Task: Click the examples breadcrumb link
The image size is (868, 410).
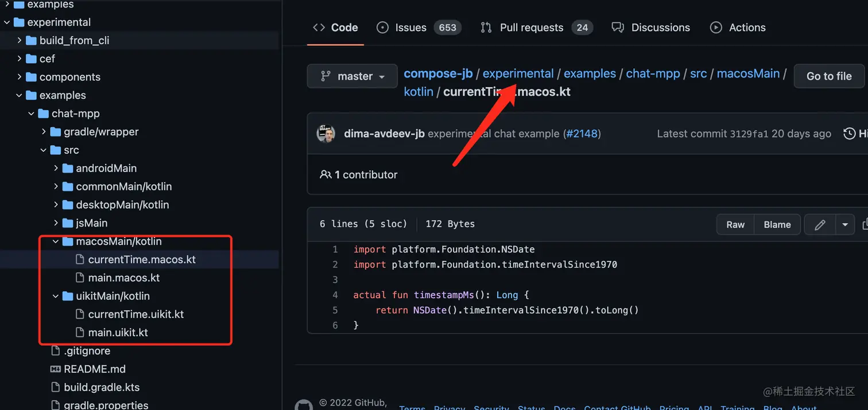Action: (x=590, y=73)
